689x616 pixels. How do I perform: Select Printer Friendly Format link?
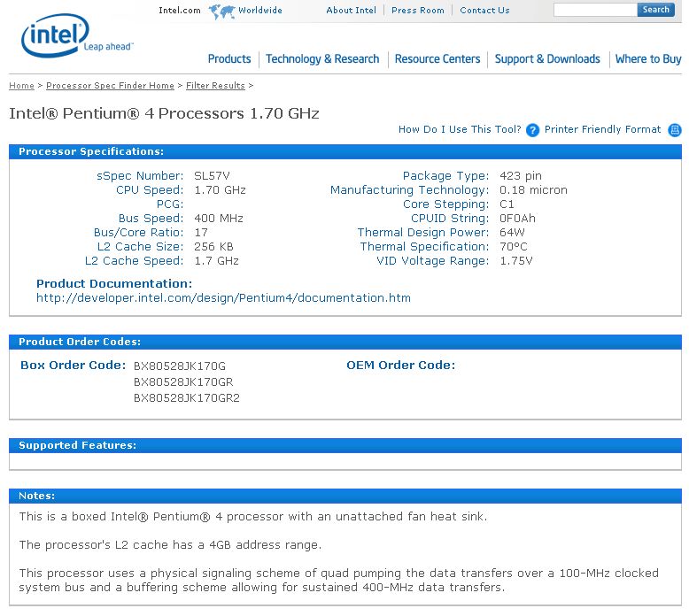coord(602,129)
